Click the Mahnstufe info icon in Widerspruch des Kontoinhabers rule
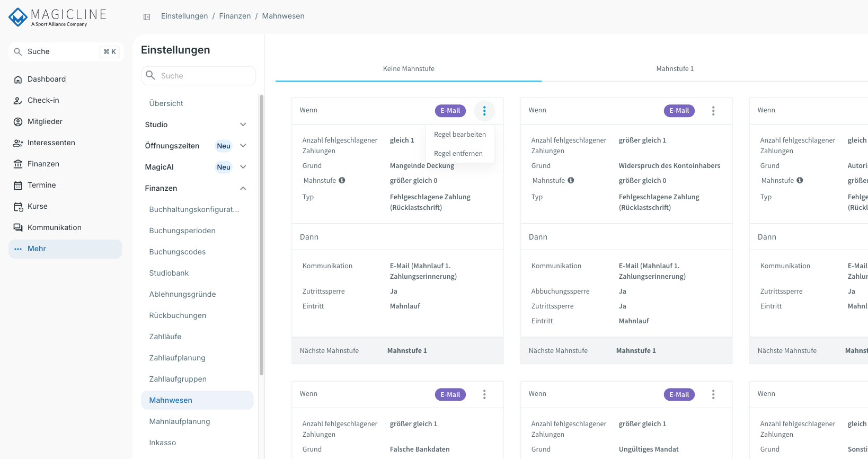 (x=571, y=180)
